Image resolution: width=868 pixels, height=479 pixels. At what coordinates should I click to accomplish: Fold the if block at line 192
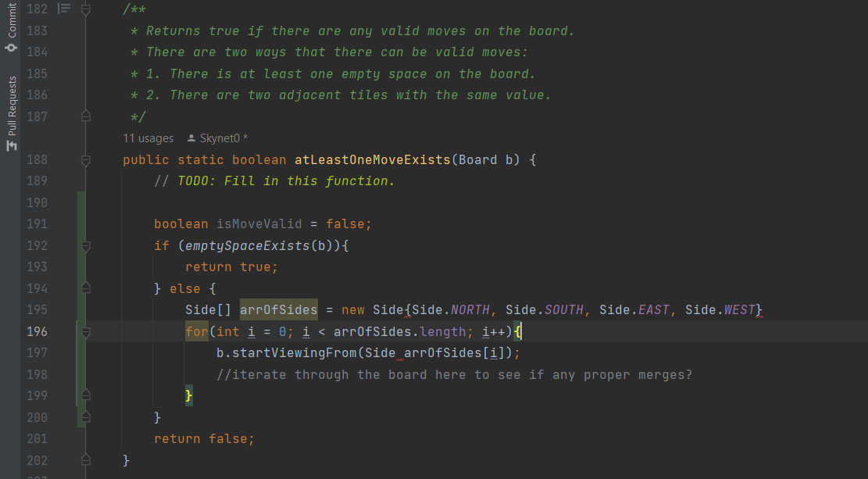coord(86,245)
